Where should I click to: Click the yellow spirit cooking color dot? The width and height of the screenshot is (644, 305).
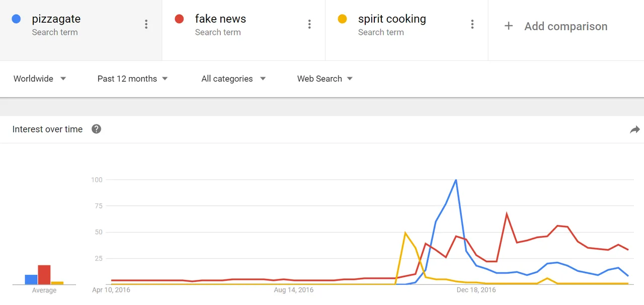tap(342, 19)
